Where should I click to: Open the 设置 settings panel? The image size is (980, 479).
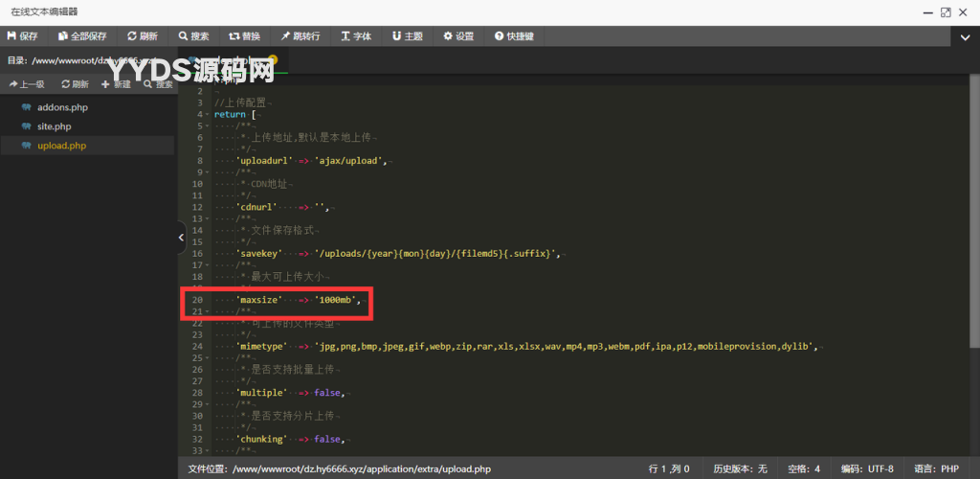point(458,36)
